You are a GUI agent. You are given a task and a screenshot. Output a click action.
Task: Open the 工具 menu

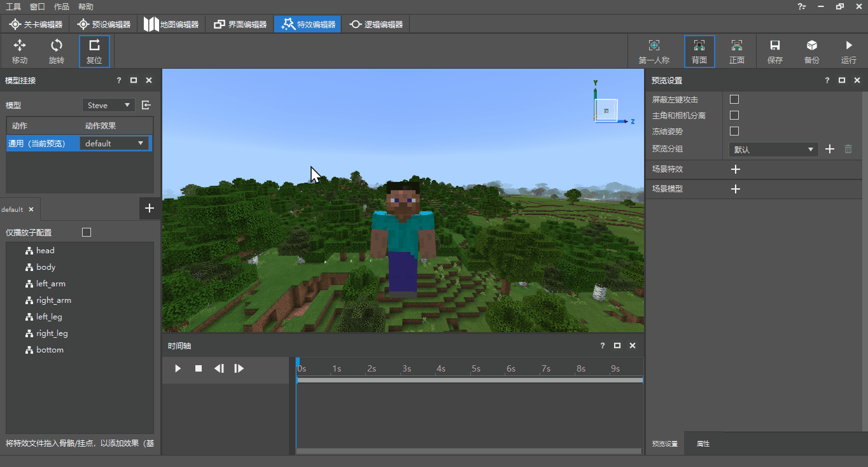[13, 6]
